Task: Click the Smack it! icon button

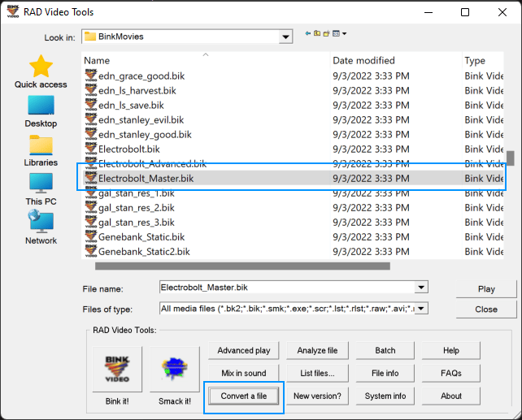Action: [174, 370]
